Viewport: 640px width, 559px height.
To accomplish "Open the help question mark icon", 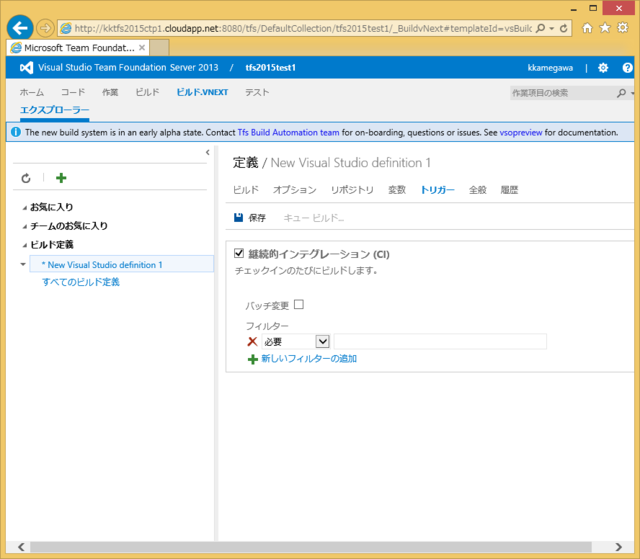I will [627, 68].
